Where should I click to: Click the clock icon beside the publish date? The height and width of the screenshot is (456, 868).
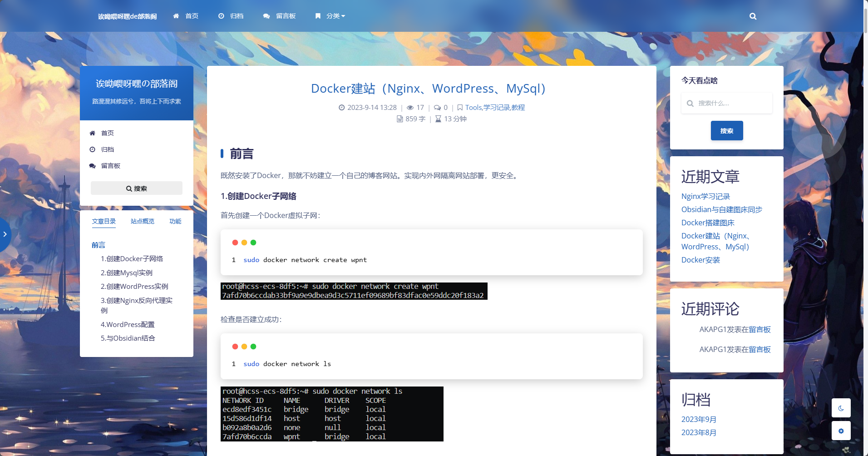pyautogui.click(x=341, y=108)
